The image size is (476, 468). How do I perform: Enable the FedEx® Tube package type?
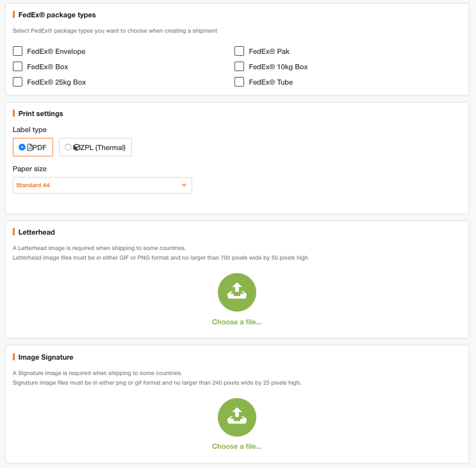[x=239, y=81]
